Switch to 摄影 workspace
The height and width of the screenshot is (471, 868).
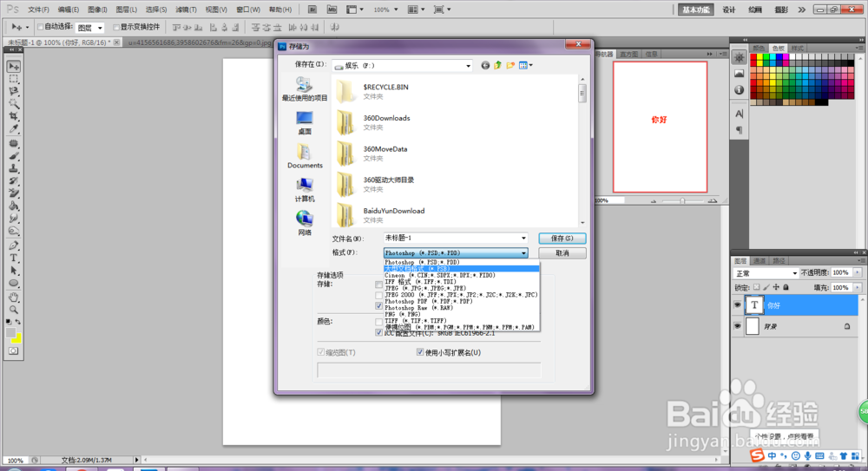tap(781, 10)
